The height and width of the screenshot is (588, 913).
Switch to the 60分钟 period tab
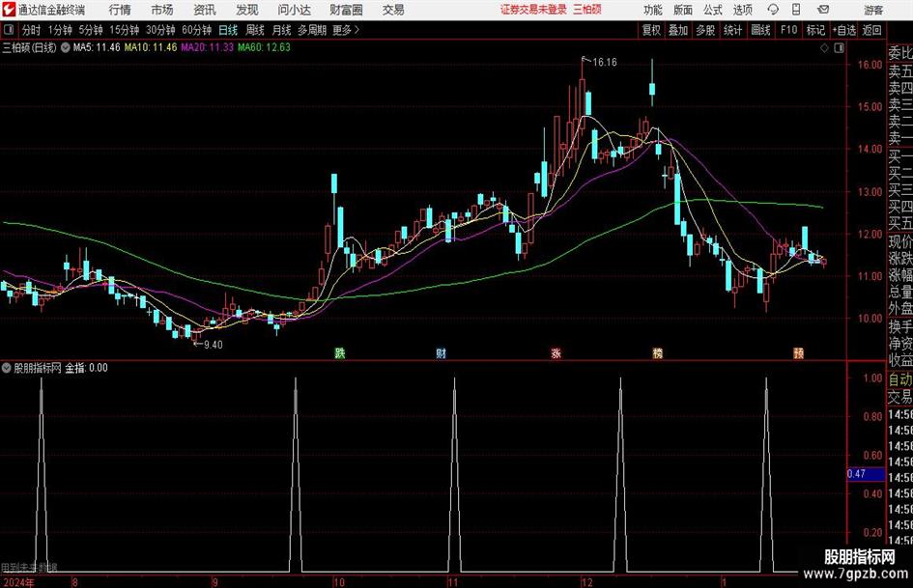197,30
